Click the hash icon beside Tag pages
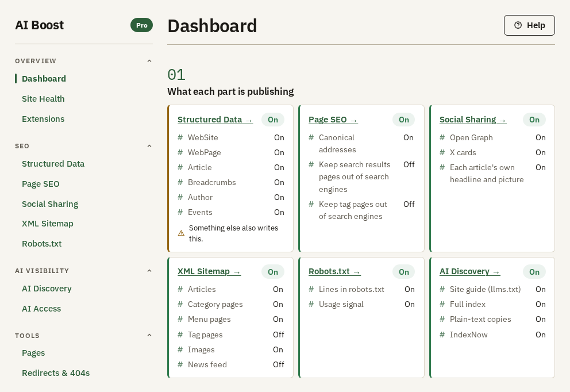The image size is (570, 392). tap(180, 335)
